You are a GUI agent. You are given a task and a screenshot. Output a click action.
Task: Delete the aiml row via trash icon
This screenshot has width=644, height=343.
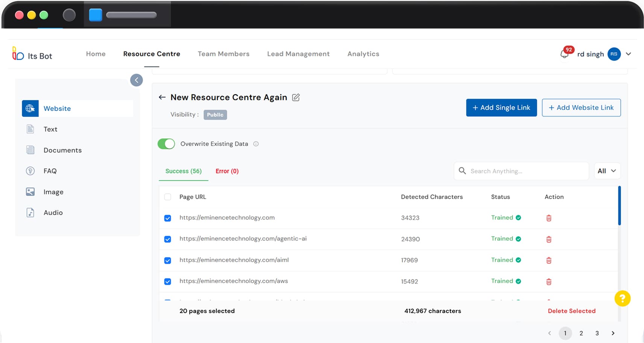tap(549, 260)
